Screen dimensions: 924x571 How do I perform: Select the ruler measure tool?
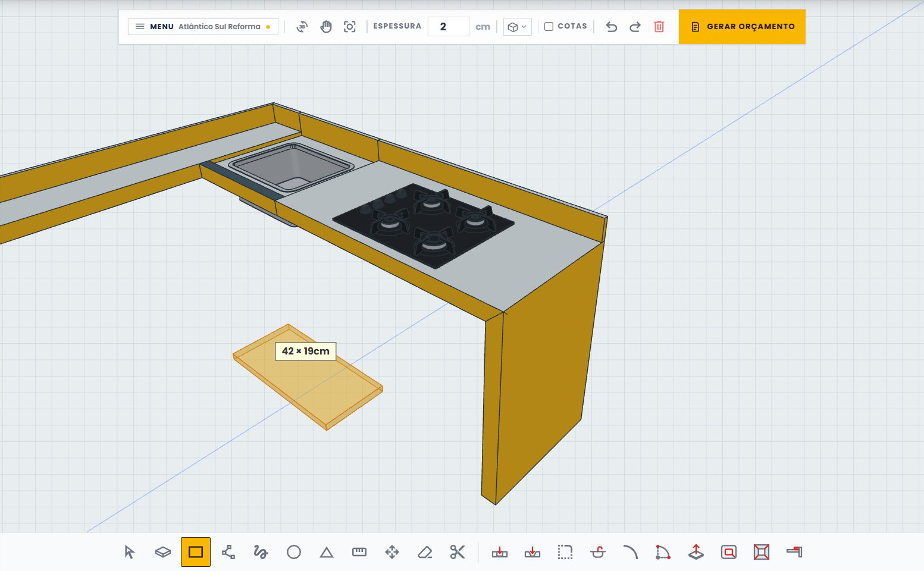[359, 552]
